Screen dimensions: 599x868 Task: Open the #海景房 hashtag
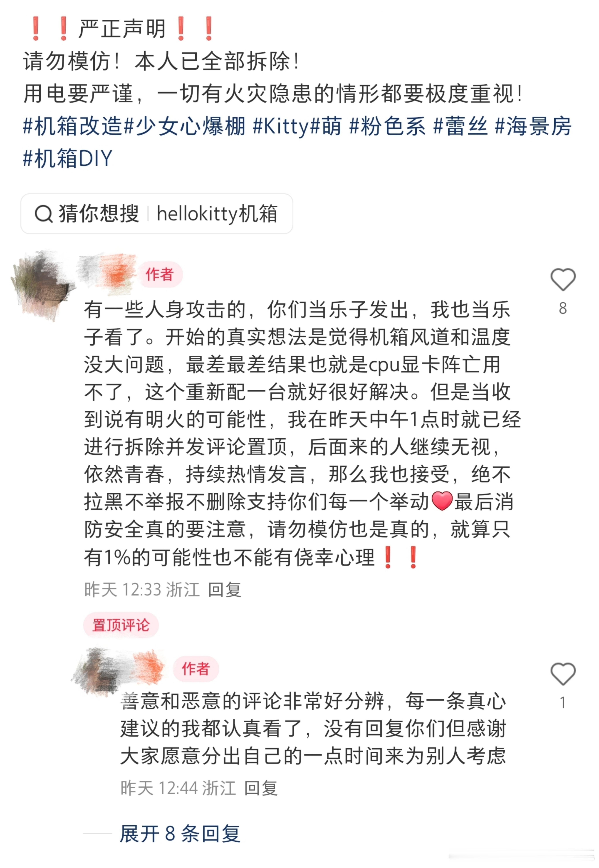533,126
